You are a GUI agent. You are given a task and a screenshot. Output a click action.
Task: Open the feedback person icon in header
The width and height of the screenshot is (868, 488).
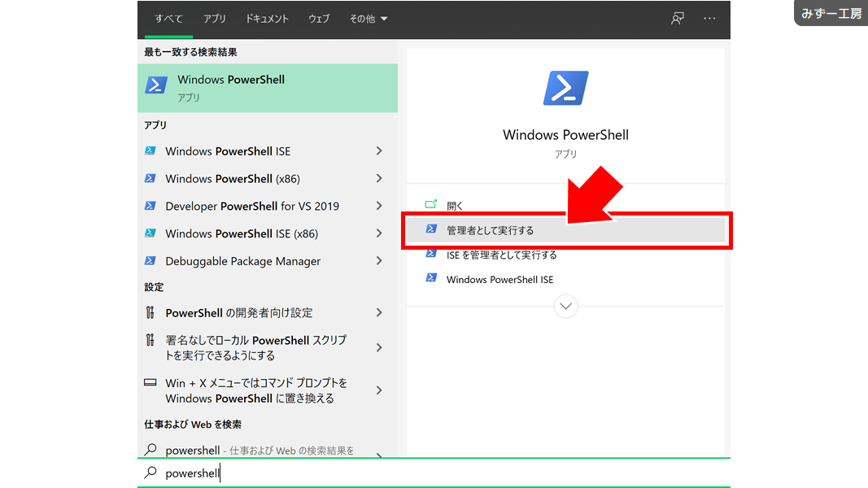click(x=678, y=19)
